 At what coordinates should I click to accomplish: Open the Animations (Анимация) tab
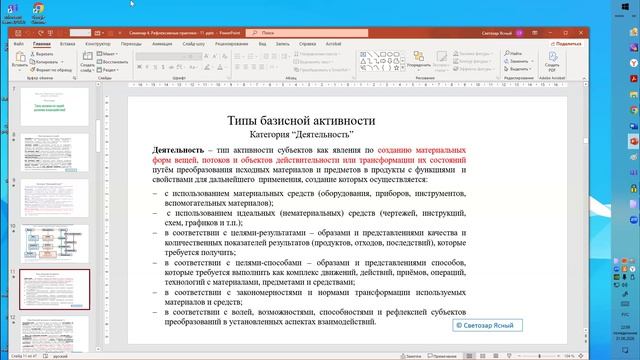point(162,44)
